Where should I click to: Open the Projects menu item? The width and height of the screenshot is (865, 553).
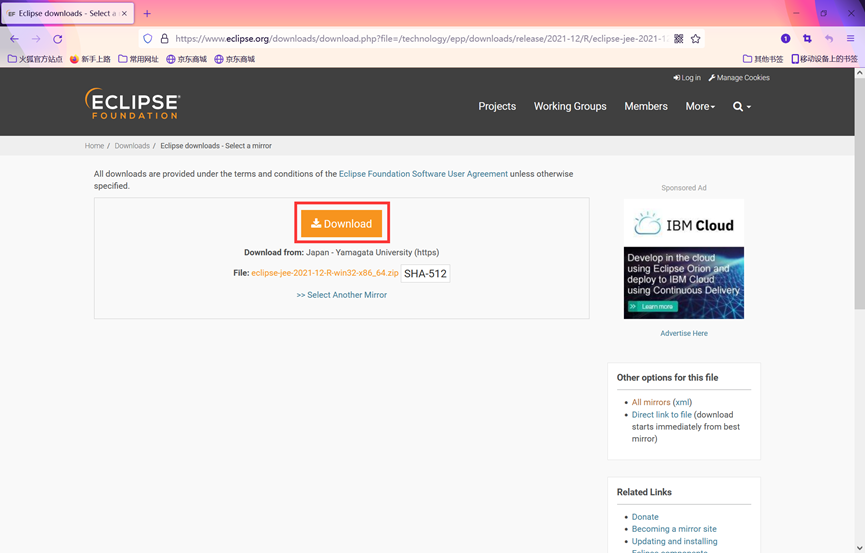point(497,107)
